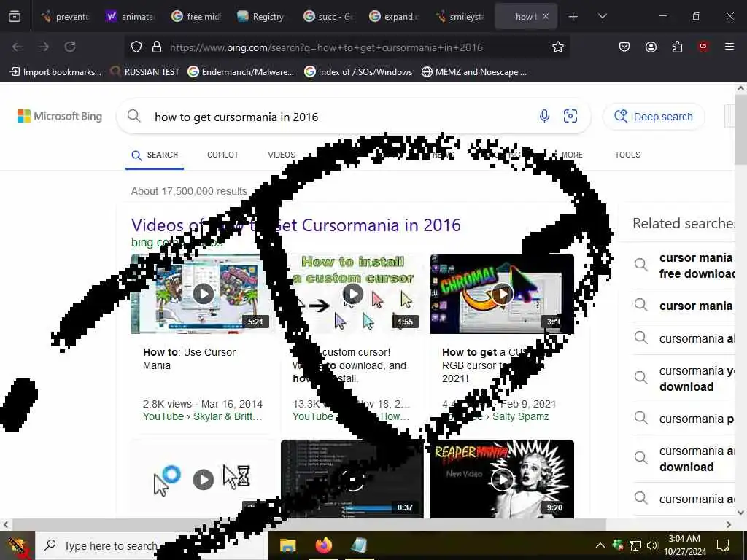The width and height of the screenshot is (747, 560).
Task: Go back to the previous page
Action: pos(18,47)
